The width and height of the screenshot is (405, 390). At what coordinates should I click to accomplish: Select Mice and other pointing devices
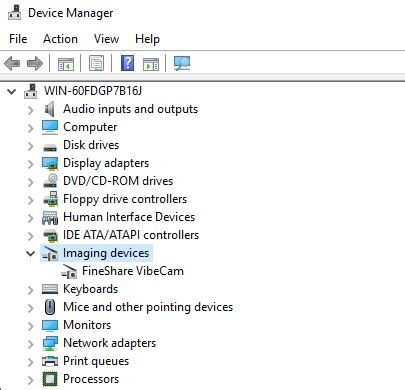pyautogui.click(x=148, y=307)
